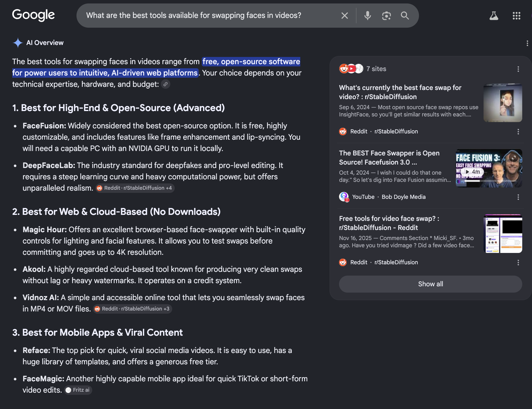Open options for first Reddit r/StableDiffusion source
Viewport: 532px width, 409px height.
click(518, 132)
